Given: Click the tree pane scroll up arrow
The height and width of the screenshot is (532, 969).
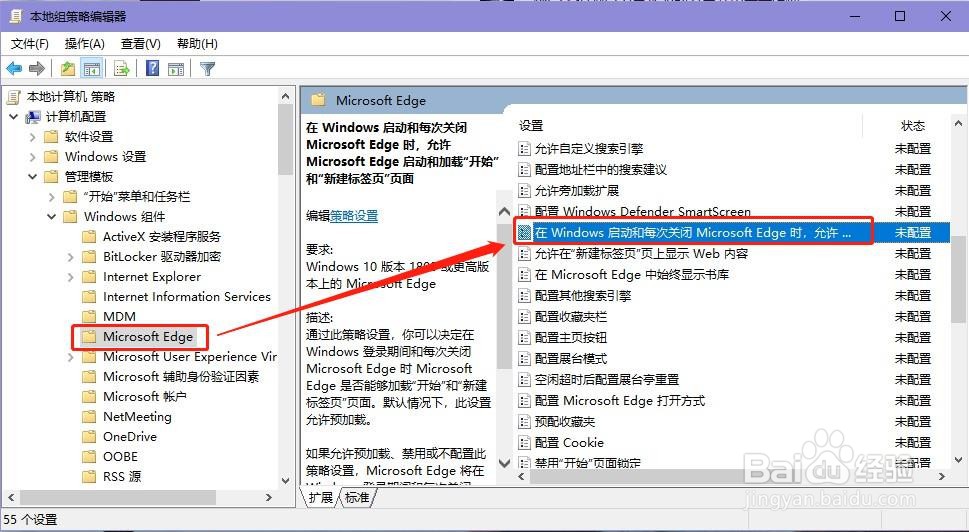Looking at the screenshot, I should 285,96.
